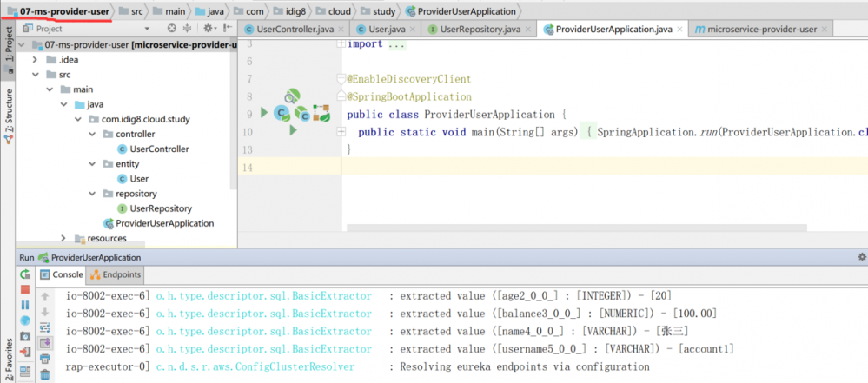Open the Project panel settings gear
The height and width of the screenshot is (383, 868).
click(x=209, y=29)
